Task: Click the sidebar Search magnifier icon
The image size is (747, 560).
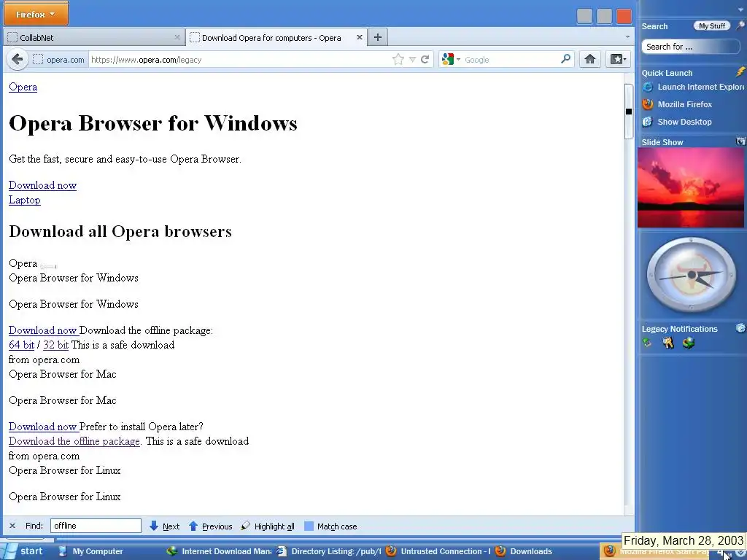Action: click(x=740, y=26)
